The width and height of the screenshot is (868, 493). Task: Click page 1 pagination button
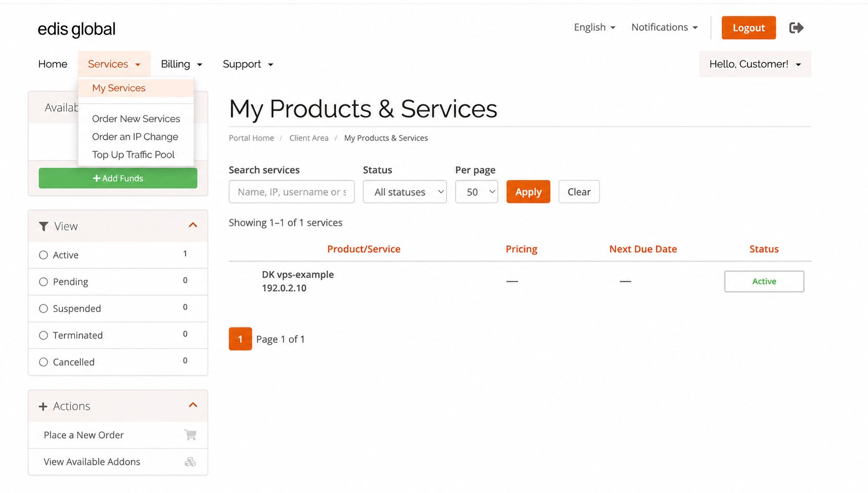click(240, 339)
